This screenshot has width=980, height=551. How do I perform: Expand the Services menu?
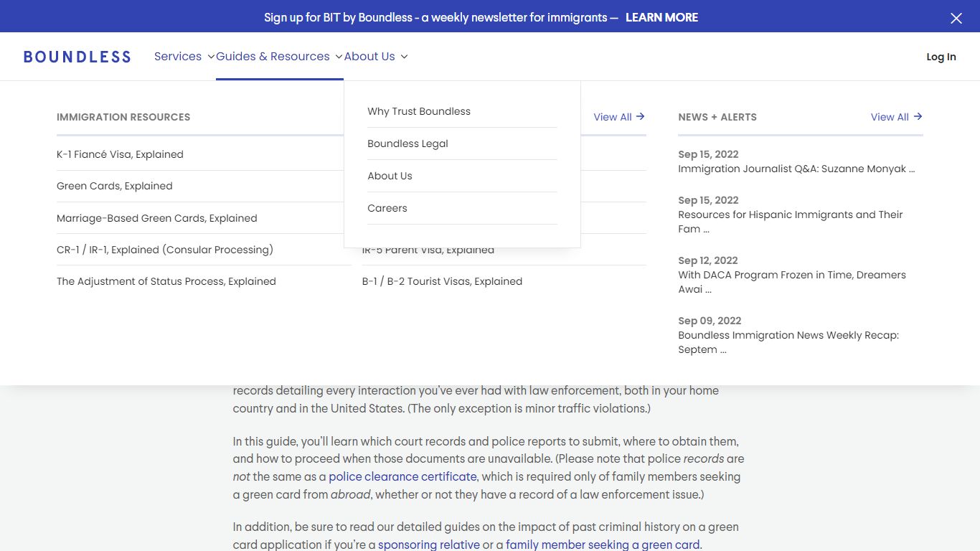[x=184, y=57]
